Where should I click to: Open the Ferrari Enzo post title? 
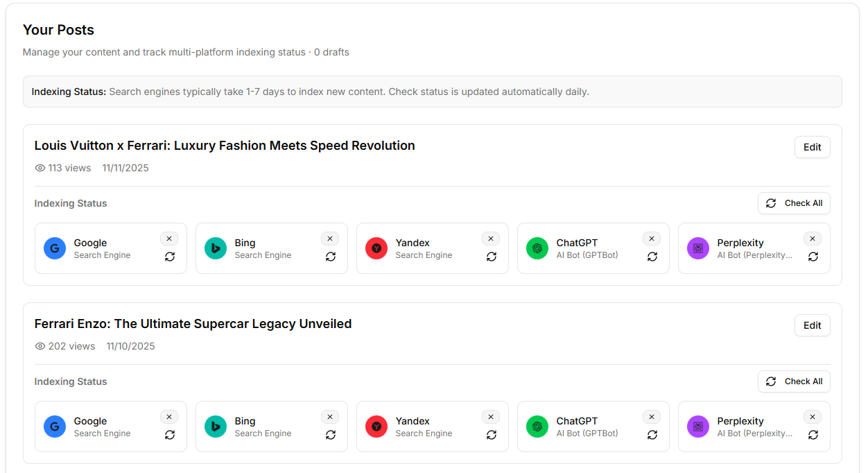point(193,324)
